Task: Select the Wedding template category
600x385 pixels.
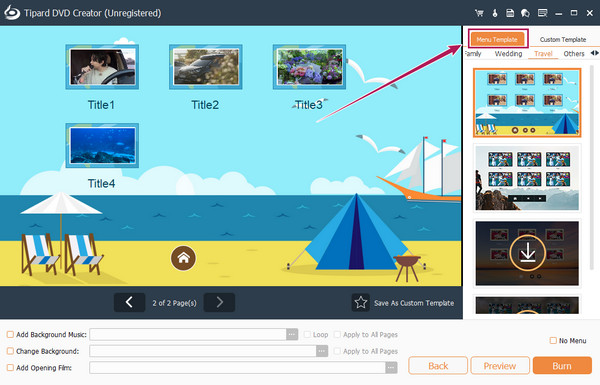Action: [508, 54]
